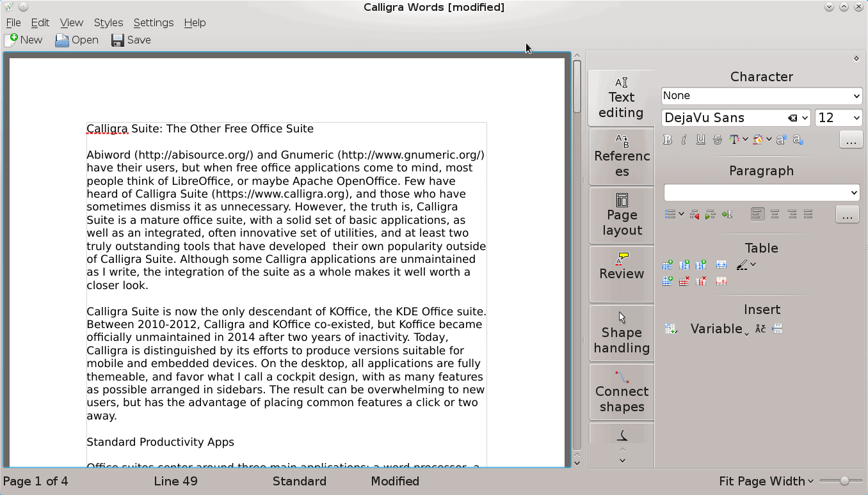The height and width of the screenshot is (495, 868).
Task: Delete table row
Action: tap(684, 281)
